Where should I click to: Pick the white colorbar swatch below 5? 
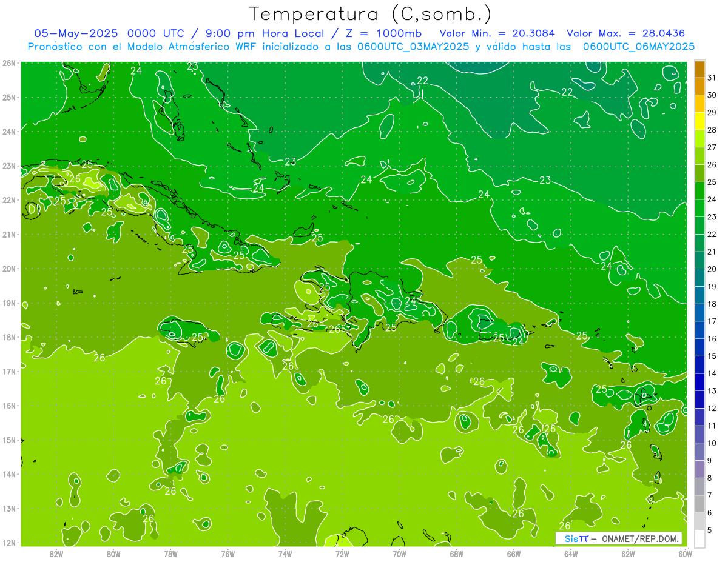coord(699,539)
